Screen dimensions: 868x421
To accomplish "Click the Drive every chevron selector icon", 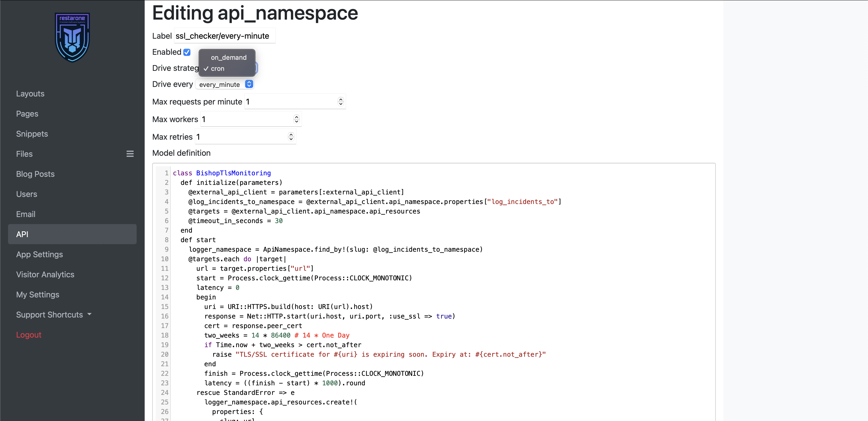I will [249, 84].
